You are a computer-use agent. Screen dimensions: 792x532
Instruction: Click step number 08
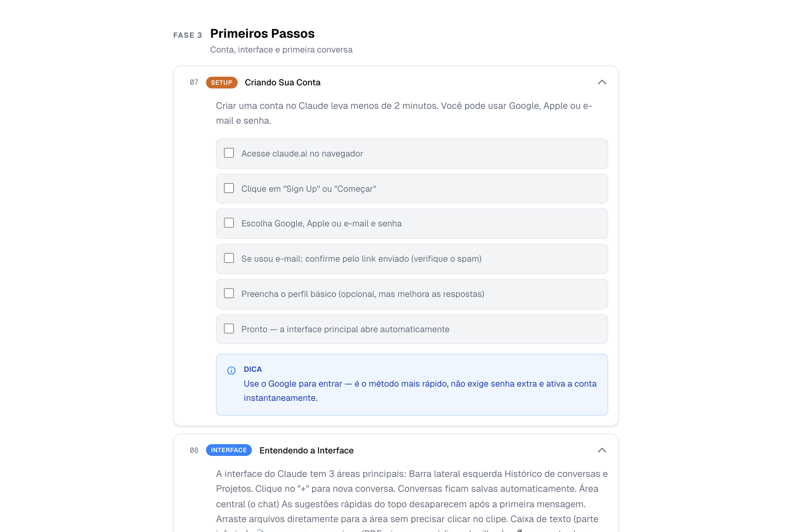[194, 450]
